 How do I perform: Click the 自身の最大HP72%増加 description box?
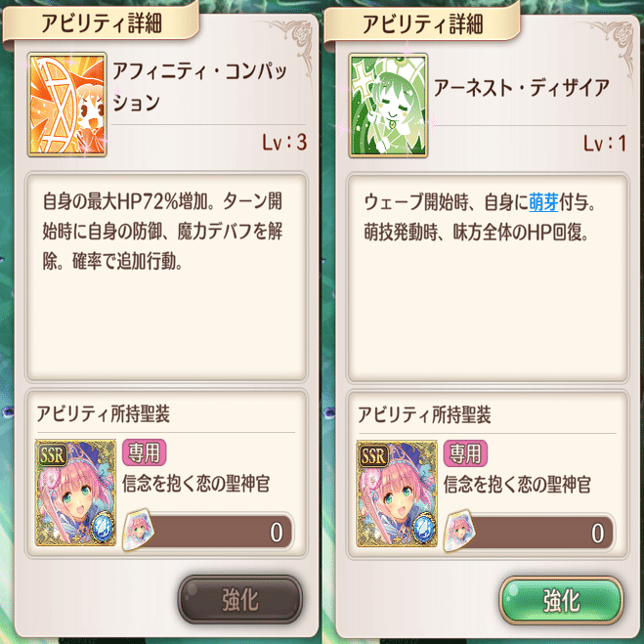166,278
